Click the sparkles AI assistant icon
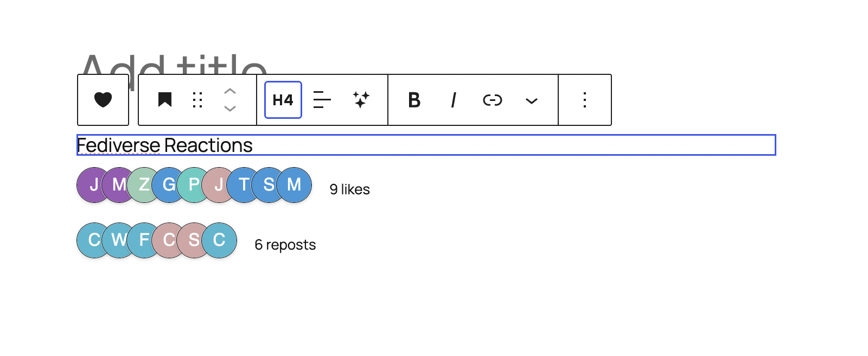 pos(361,100)
